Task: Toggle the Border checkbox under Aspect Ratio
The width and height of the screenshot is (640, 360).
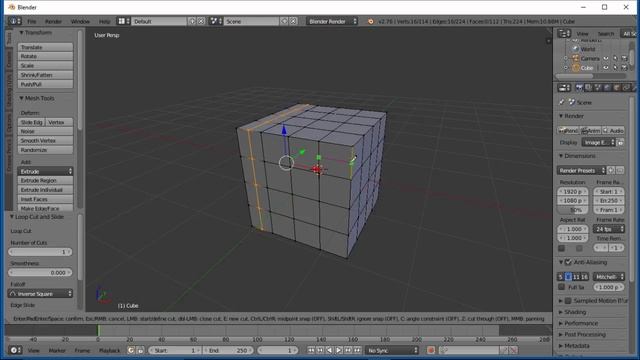Action: pos(562,248)
